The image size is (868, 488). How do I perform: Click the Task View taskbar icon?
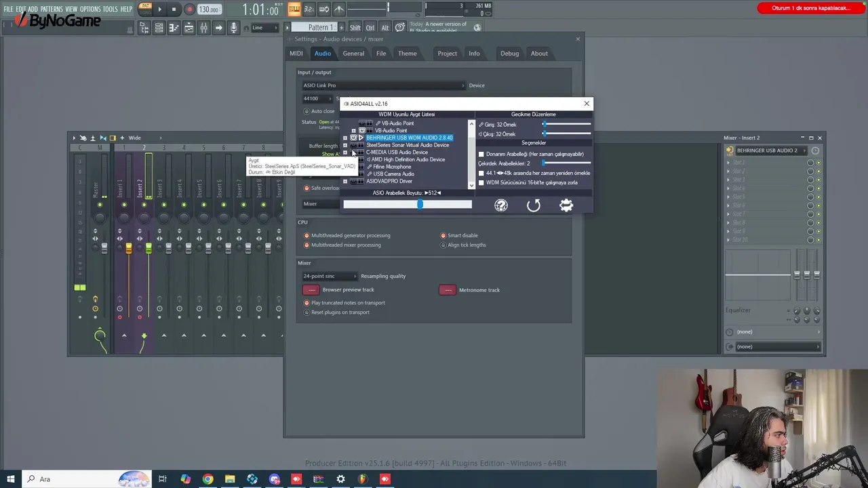(x=163, y=479)
